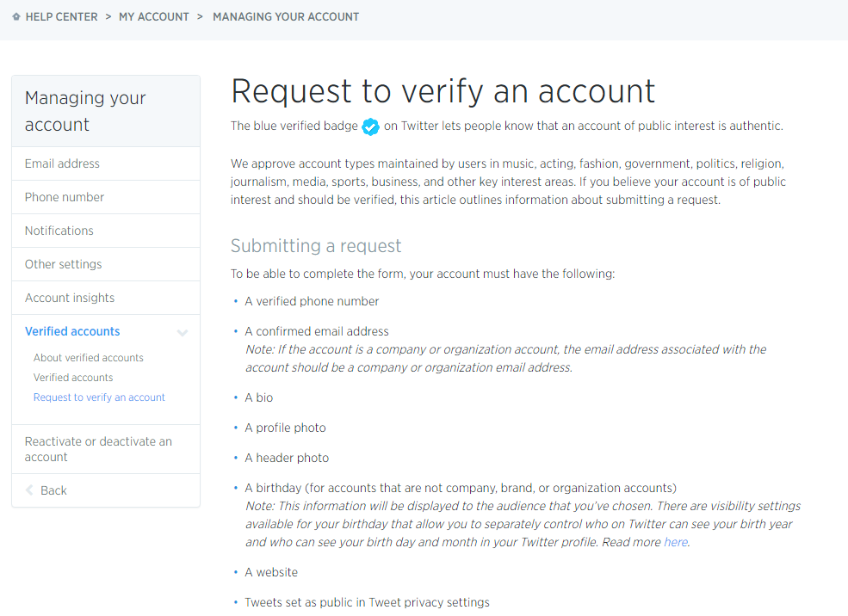This screenshot has height=616, width=848.
Task: Collapse the Verified accounts section chevron
Action: pyautogui.click(x=182, y=331)
